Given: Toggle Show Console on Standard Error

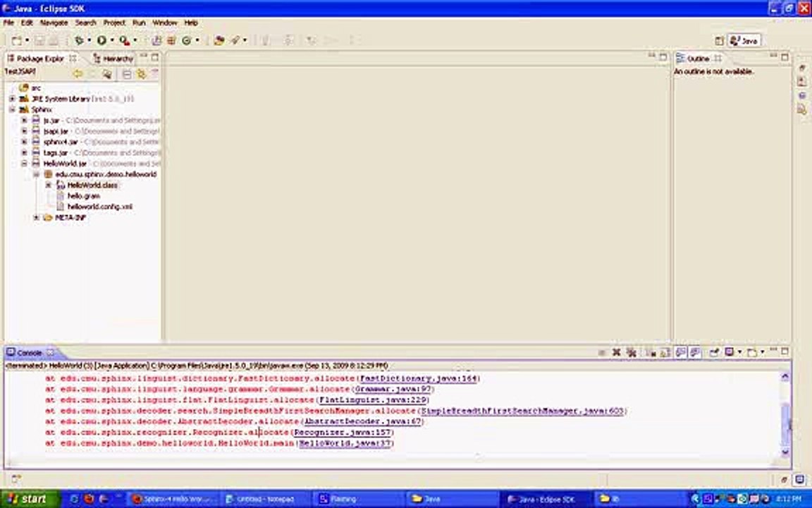Looking at the screenshot, I should [x=695, y=353].
